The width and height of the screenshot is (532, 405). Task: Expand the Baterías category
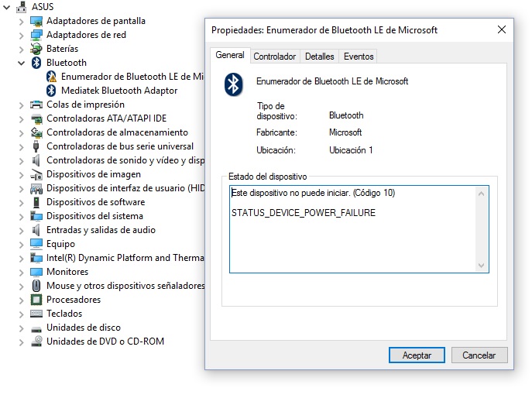(21, 50)
